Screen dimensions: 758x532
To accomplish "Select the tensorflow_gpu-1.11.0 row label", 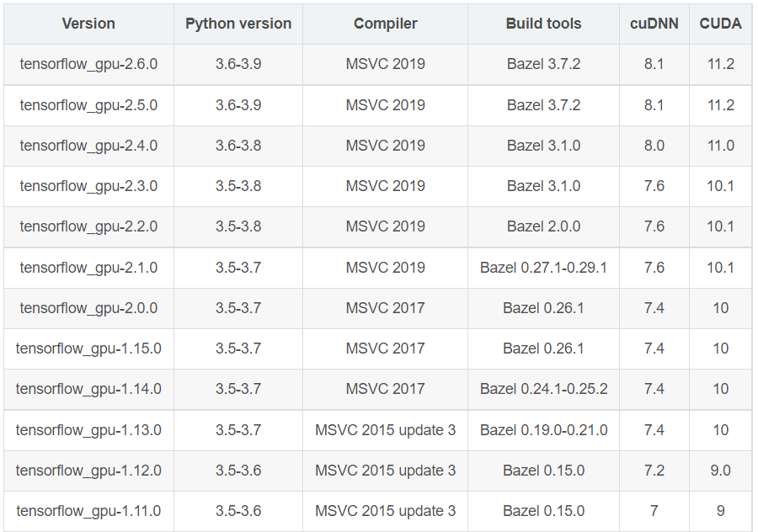I will click(88, 511).
